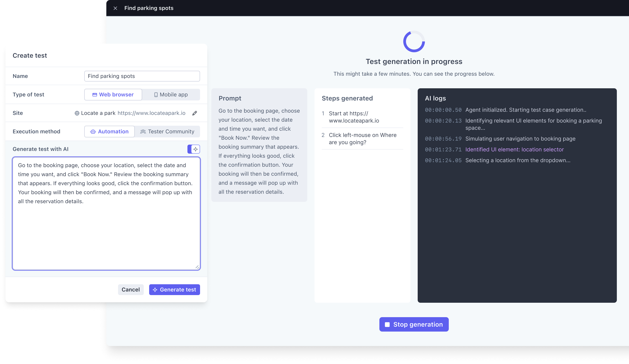Image resolution: width=629 pixels, height=364 pixels.
Task: Select step 1 Start at https://www.locateapark.io
Action: tap(362, 117)
